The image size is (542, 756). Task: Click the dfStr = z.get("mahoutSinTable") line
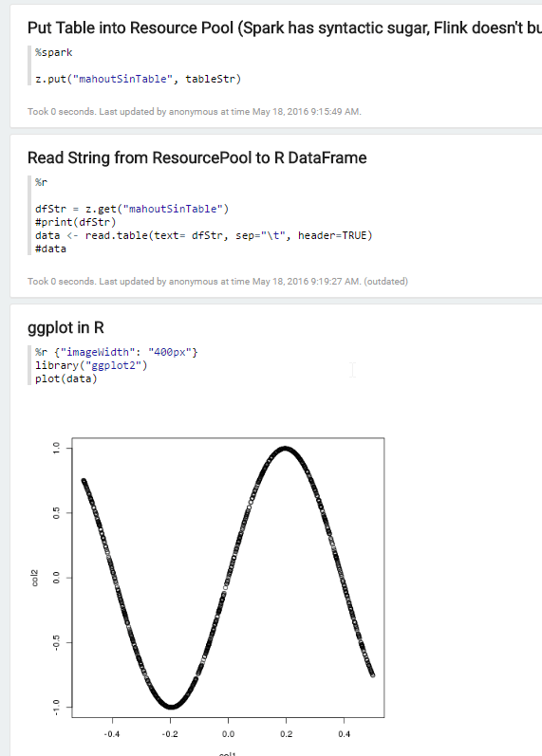click(132, 209)
